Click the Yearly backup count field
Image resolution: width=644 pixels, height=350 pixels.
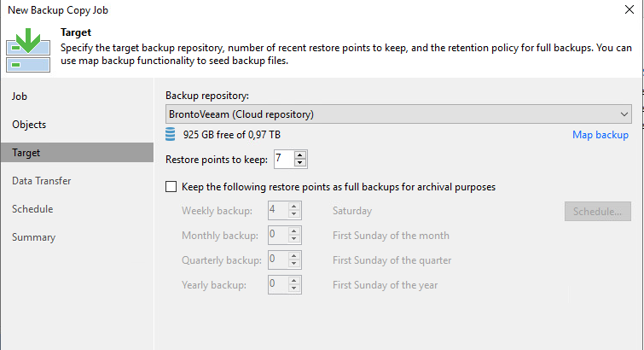click(x=276, y=284)
